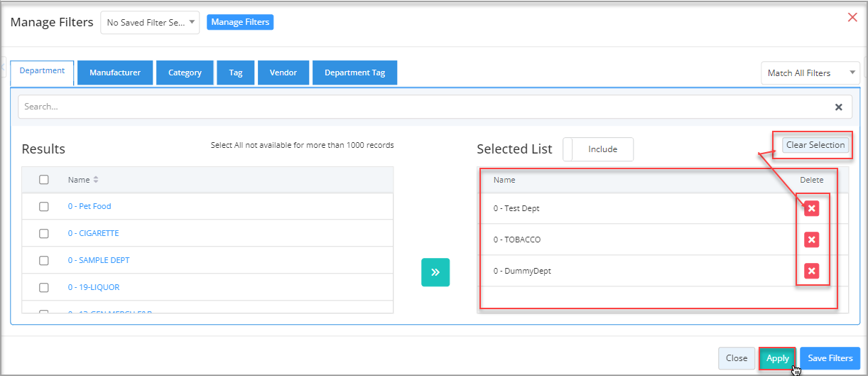Sort results by Name column arrows
The height and width of the screenshot is (376, 868).
click(96, 180)
